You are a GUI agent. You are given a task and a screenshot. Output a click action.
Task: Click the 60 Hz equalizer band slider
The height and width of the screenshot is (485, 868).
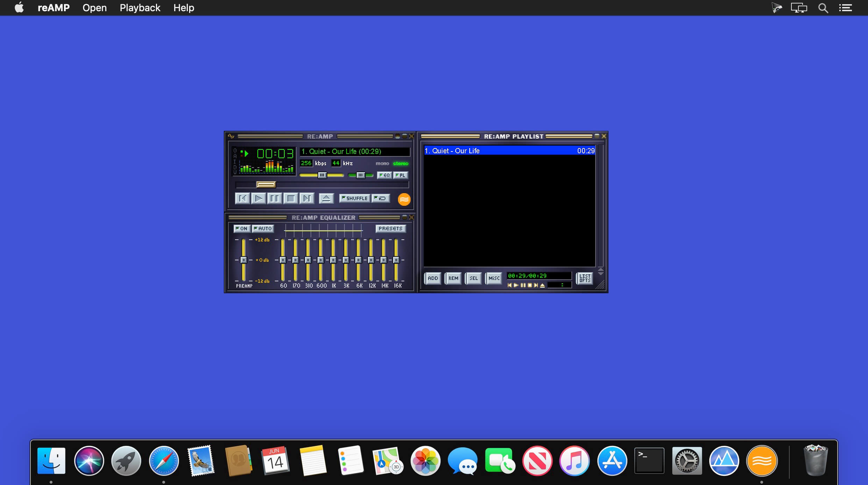(283, 260)
